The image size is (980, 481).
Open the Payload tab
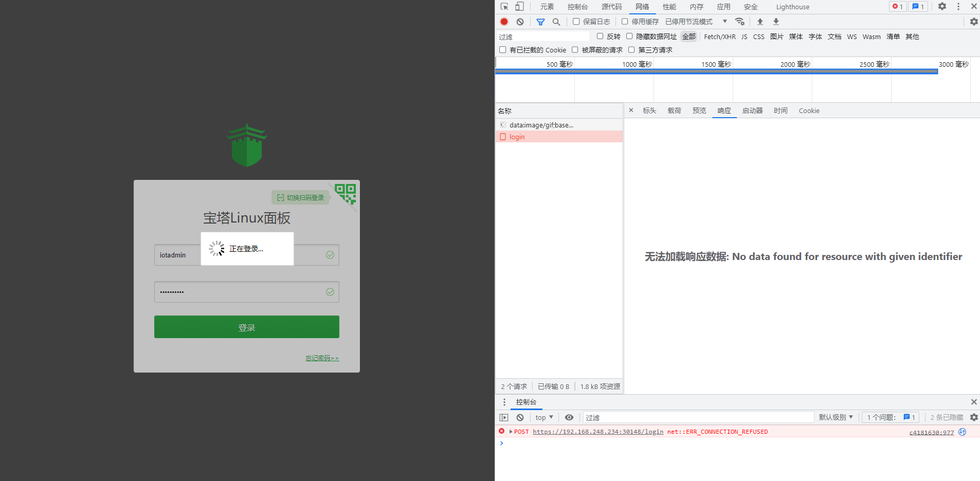click(x=674, y=110)
